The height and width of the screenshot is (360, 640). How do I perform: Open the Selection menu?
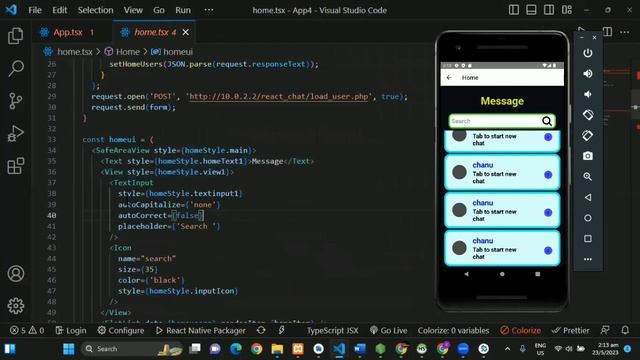tap(96, 10)
